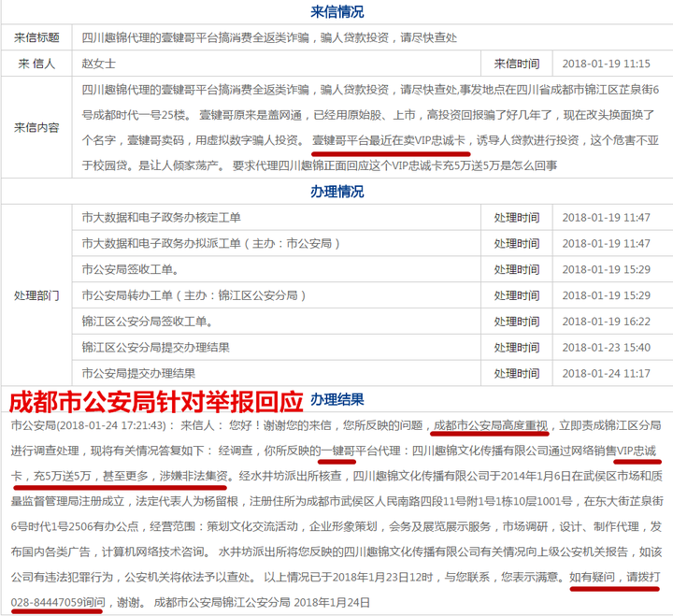Select the letter title text starting 四川趣锦代理的壹键哥平台

click(269, 37)
